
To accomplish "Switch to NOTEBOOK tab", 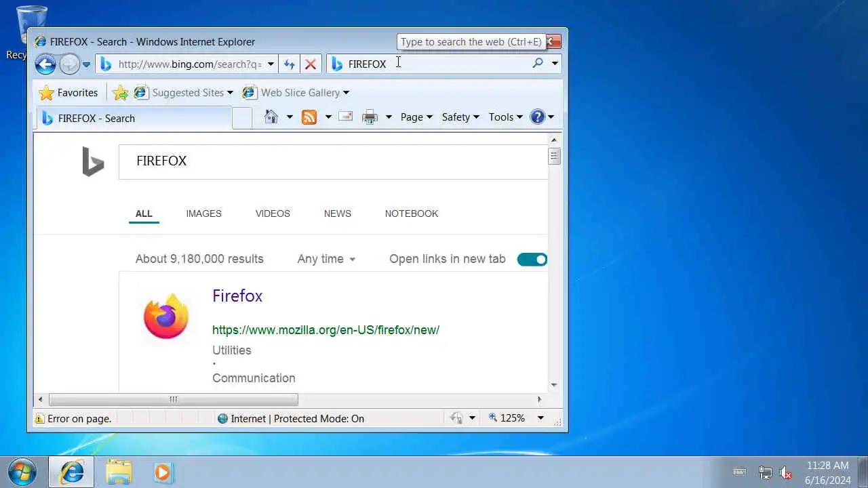I will point(412,213).
